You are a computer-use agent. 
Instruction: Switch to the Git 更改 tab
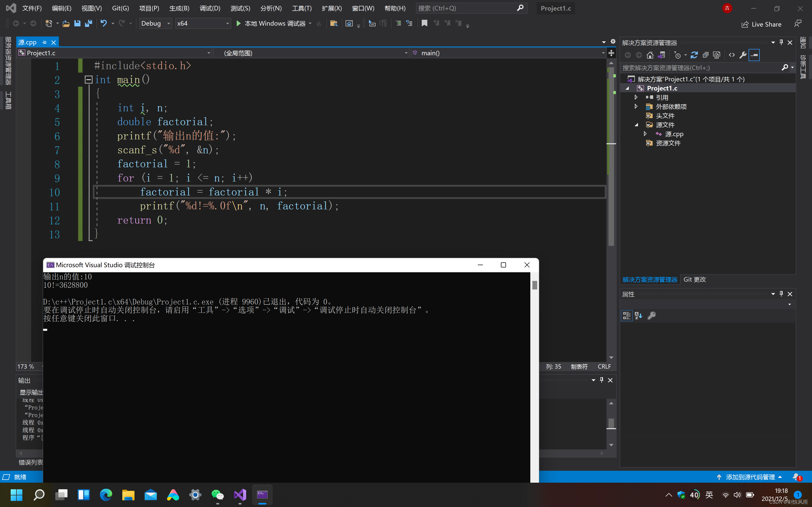pos(694,279)
